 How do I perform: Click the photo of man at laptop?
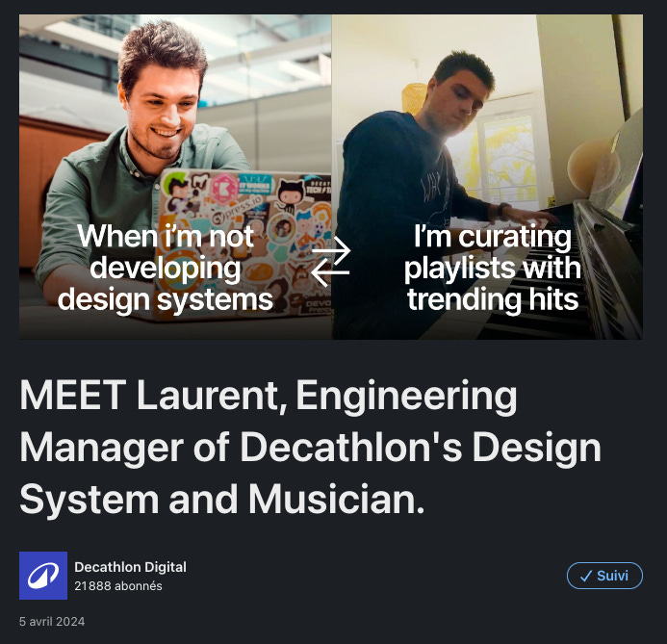[175, 177]
